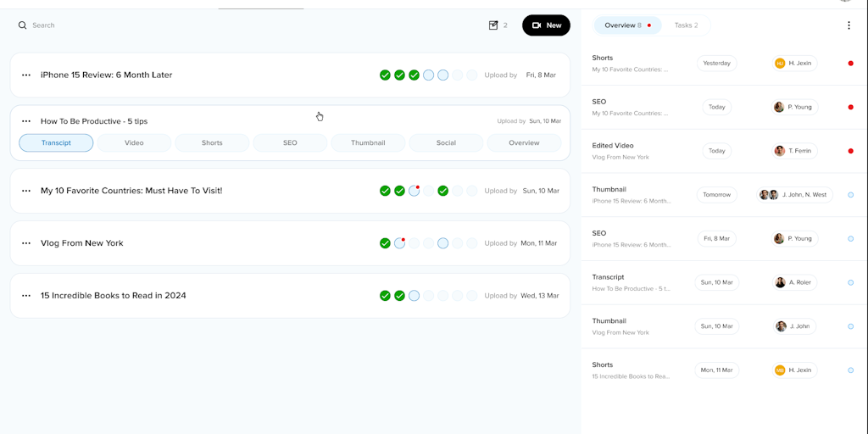
Task: Click red status dot on Edited Video task
Action: click(x=850, y=151)
